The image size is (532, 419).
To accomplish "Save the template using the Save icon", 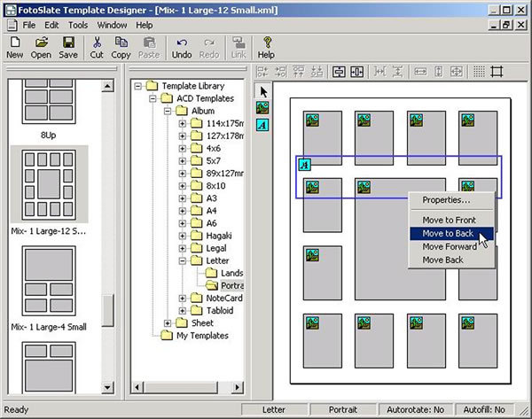I will tap(68, 48).
